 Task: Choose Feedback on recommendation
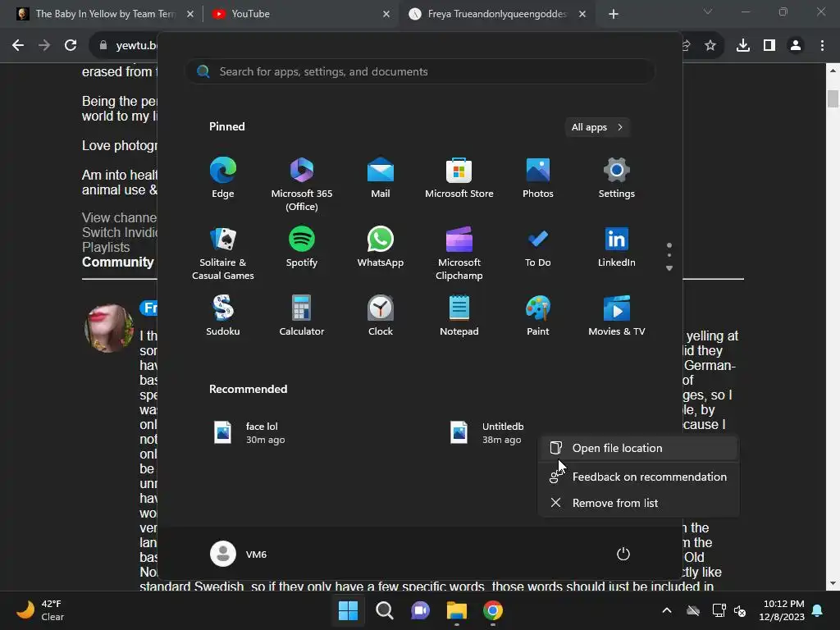(x=638, y=477)
